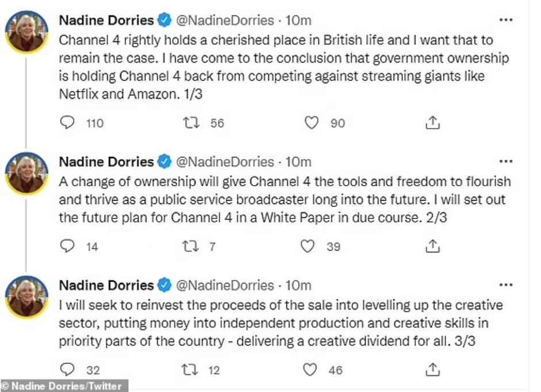The height and width of the screenshot is (392, 541).
Task: Open more options on third tweet
Action: 505,285
